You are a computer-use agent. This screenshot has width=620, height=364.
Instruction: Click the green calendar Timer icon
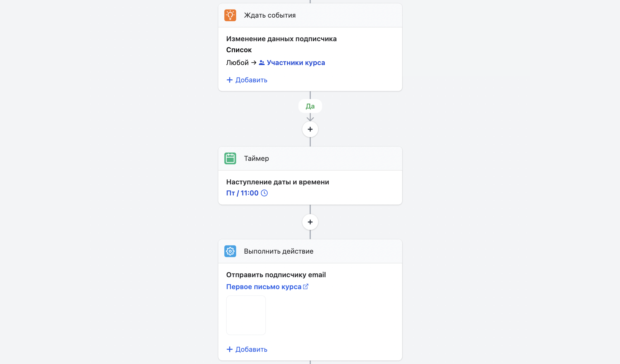point(230,158)
